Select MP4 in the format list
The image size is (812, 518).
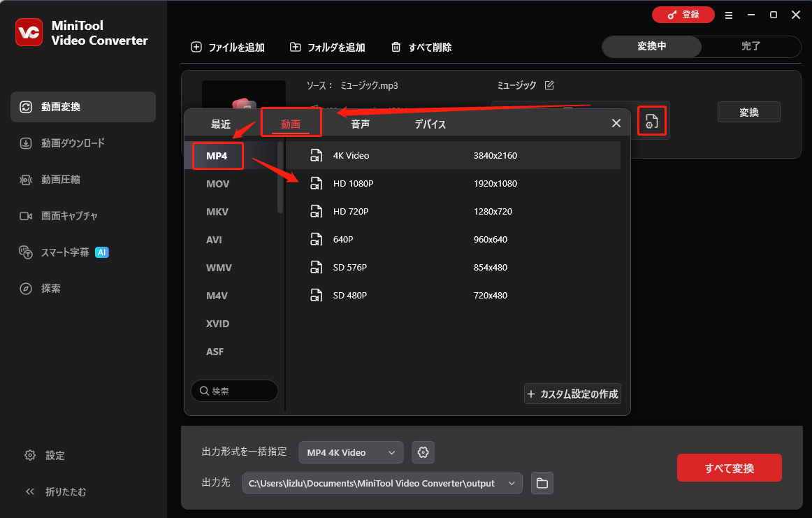[x=217, y=155]
